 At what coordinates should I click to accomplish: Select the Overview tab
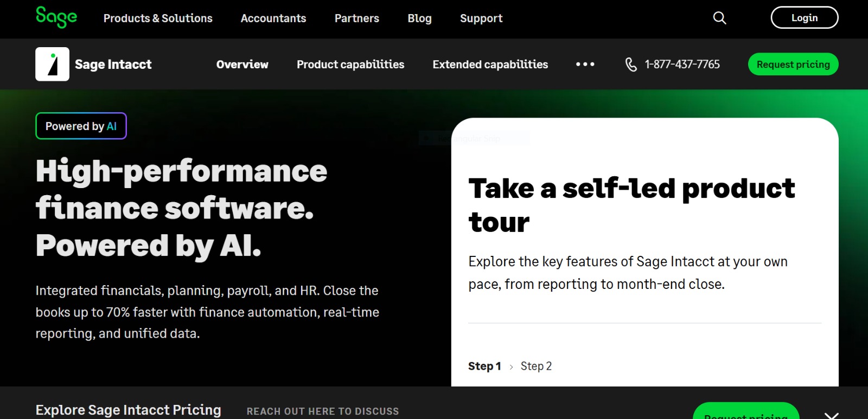pos(242,65)
